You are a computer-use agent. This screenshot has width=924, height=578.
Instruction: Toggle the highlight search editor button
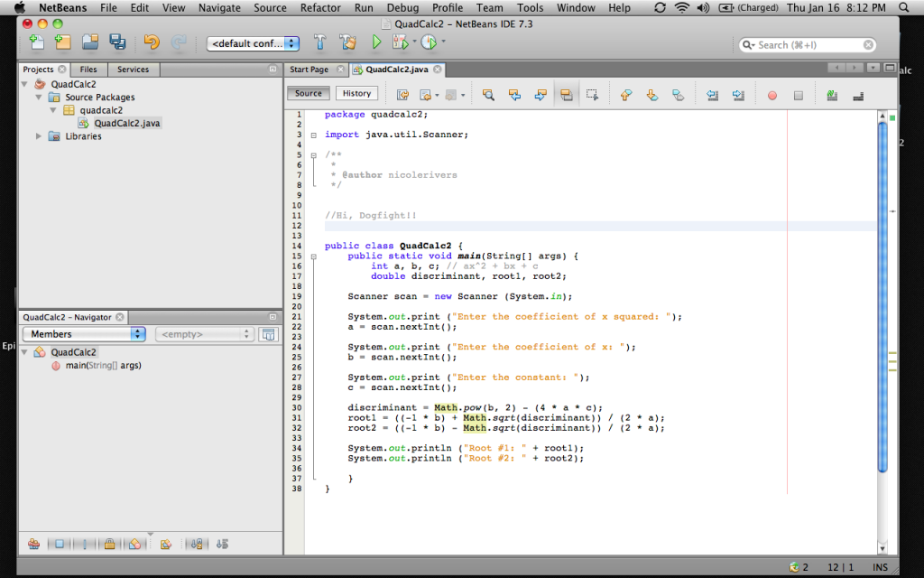click(566, 94)
